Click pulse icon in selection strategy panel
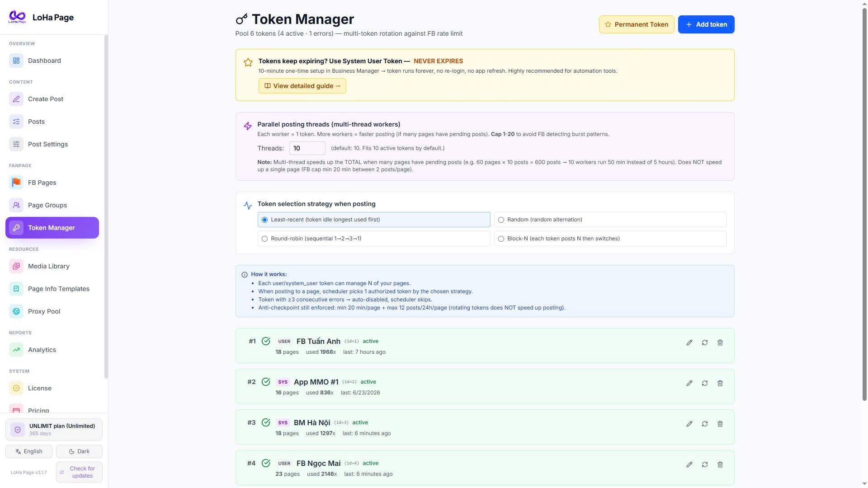868x488 pixels. [x=248, y=206]
